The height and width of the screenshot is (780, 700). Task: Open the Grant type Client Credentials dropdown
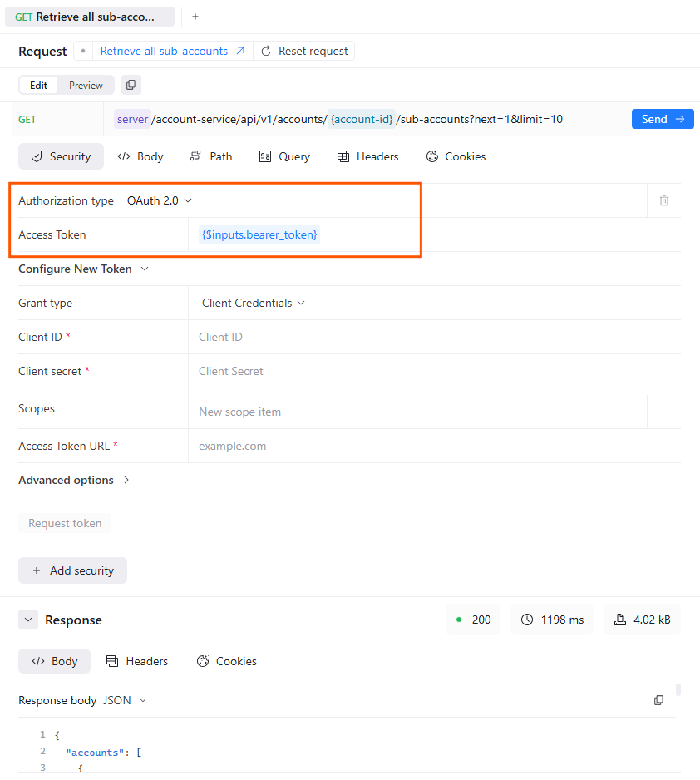point(253,303)
